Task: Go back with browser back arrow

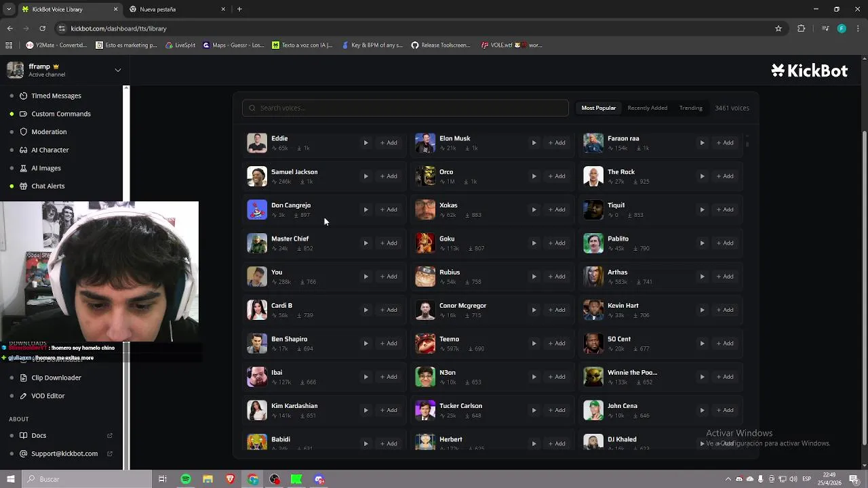Action: click(x=9, y=28)
